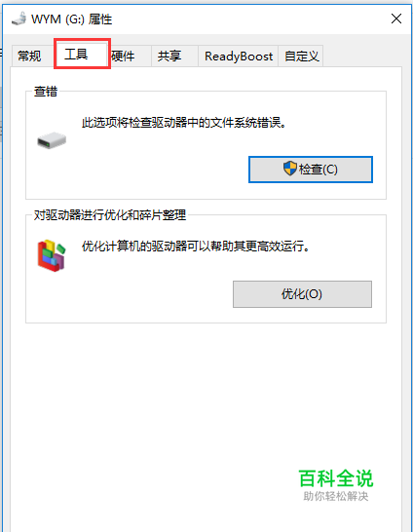
Task: Click the drive icon in the title bar
Action: [x=19, y=19]
